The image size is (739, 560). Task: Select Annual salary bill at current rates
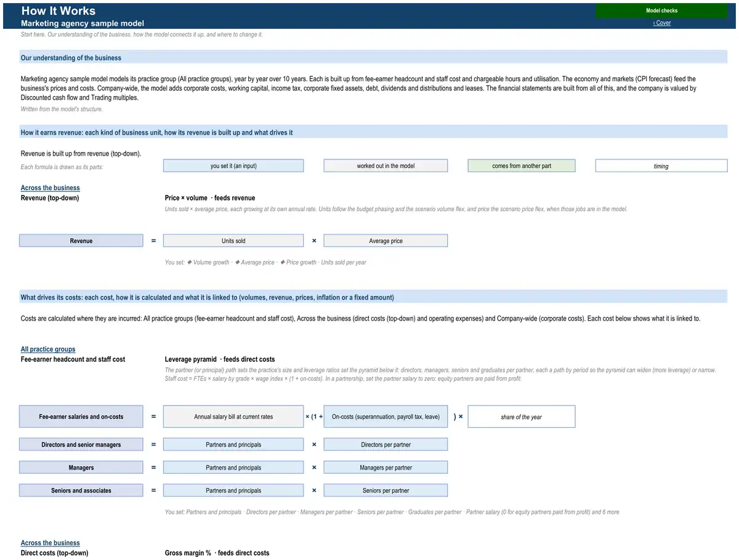coord(233,417)
